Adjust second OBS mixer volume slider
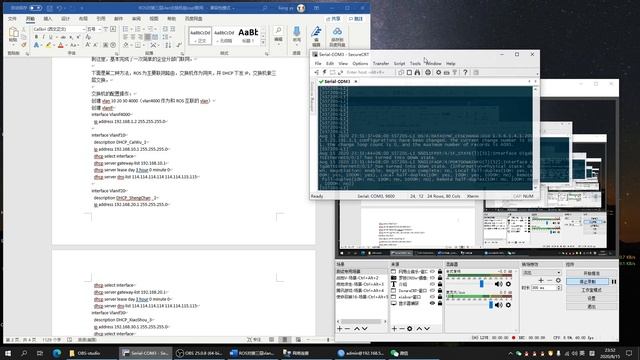640x360 pixels. [491, 305]
